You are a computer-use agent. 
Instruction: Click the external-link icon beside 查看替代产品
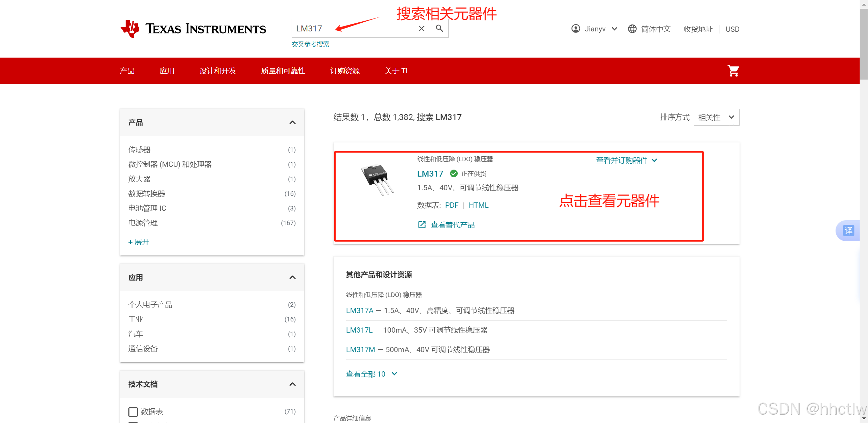click(422, 225)
